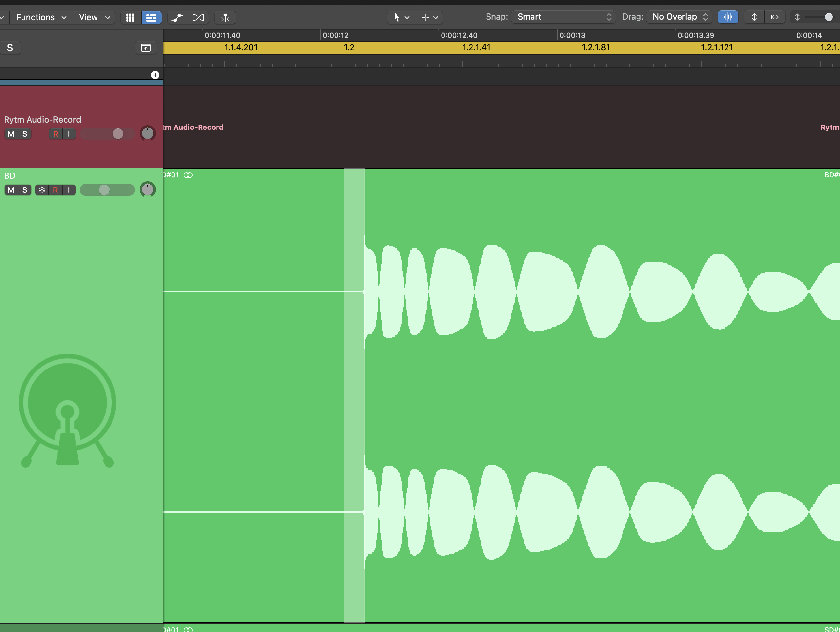Mute the BD track

[11, 190]
